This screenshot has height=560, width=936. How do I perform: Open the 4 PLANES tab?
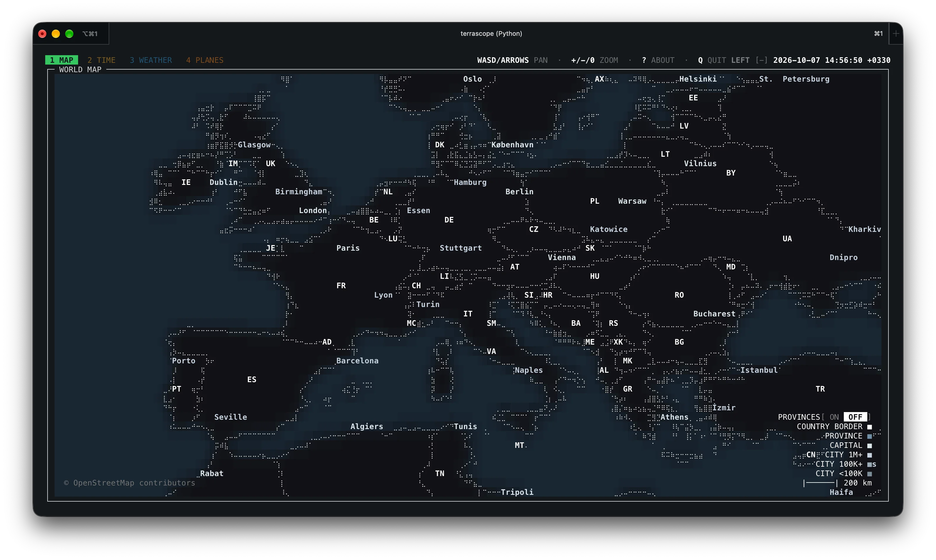[x=205, y=60]
